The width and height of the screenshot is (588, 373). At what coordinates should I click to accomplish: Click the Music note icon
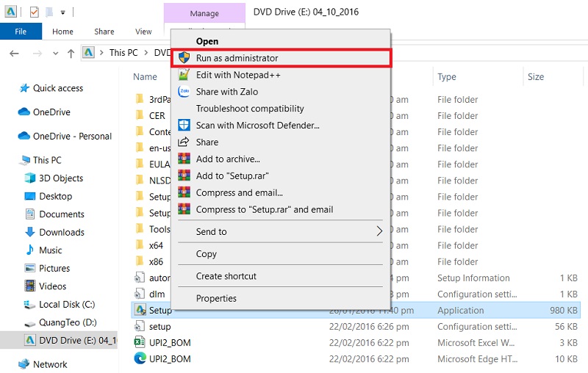(29, 250)
